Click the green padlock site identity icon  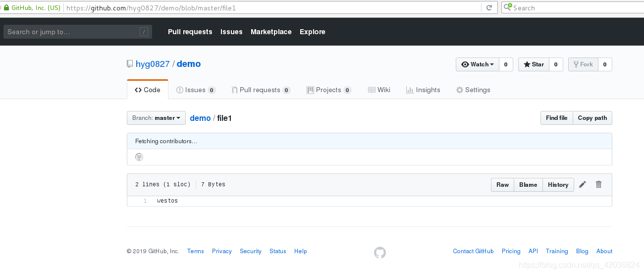(6, 7)
